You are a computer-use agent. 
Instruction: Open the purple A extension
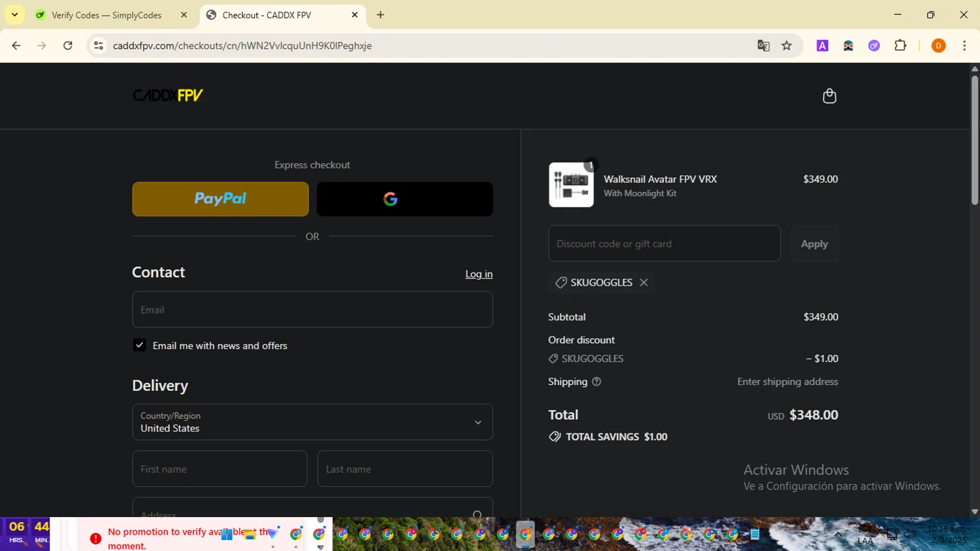(x=823, y=45)
